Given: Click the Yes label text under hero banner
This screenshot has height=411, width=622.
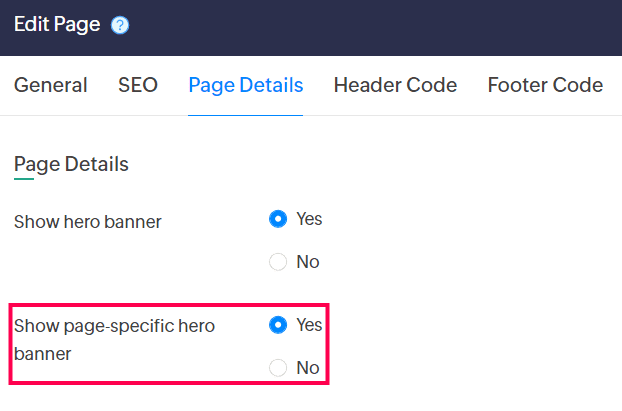Looking at the screenshot, I should point(309,219).
